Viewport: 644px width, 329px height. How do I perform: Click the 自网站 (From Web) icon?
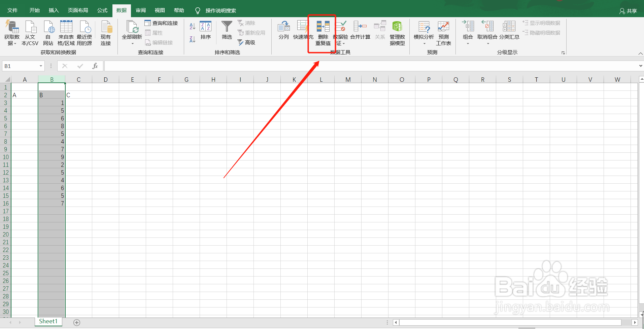[48, 27]
